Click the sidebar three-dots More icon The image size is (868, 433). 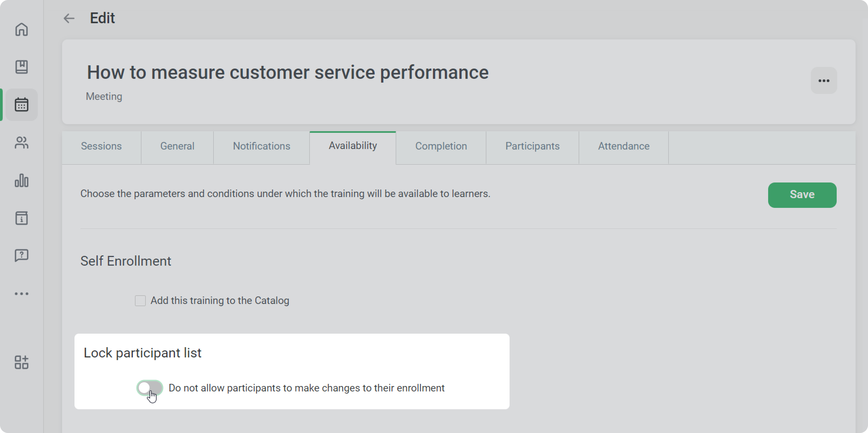pyautogui.click(x=22, y=293)
